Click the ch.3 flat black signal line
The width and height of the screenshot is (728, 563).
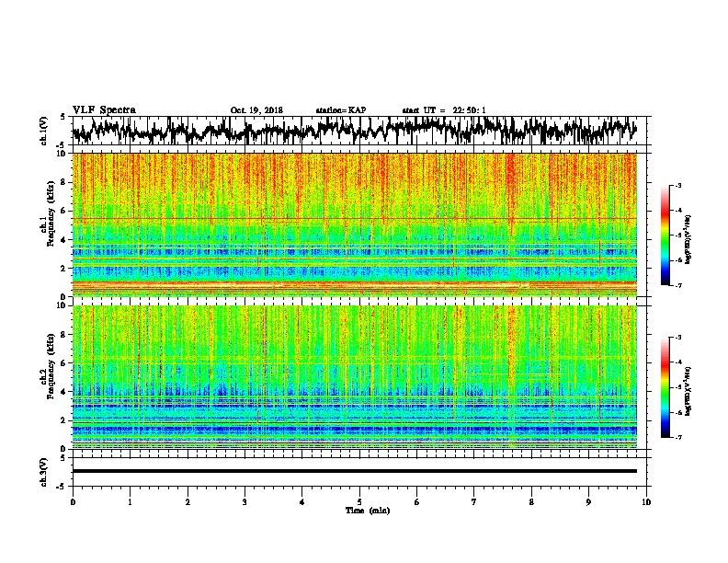(354, 471)
